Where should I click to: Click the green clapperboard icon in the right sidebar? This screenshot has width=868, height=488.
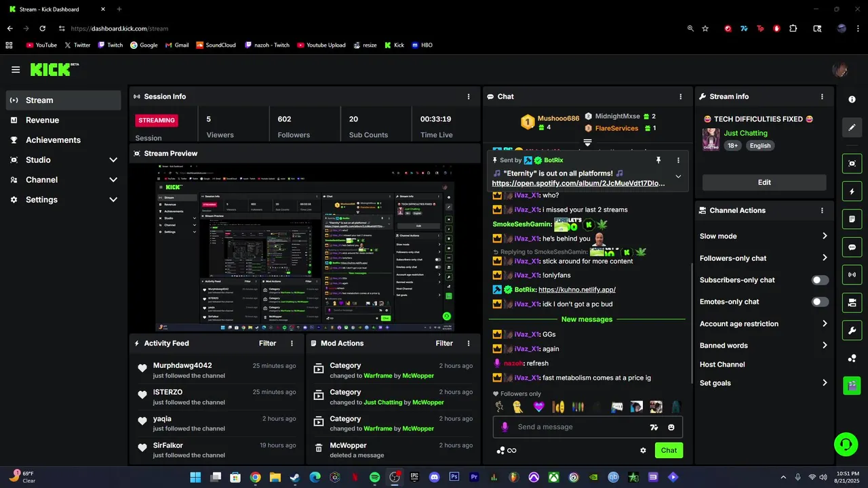tap(852, 386)
